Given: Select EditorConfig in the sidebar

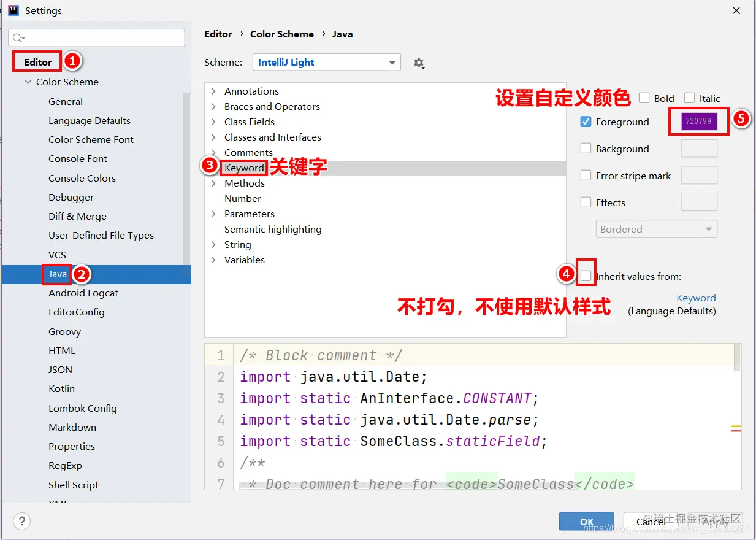Looking at the screenshot, I should tap(77, 312).
